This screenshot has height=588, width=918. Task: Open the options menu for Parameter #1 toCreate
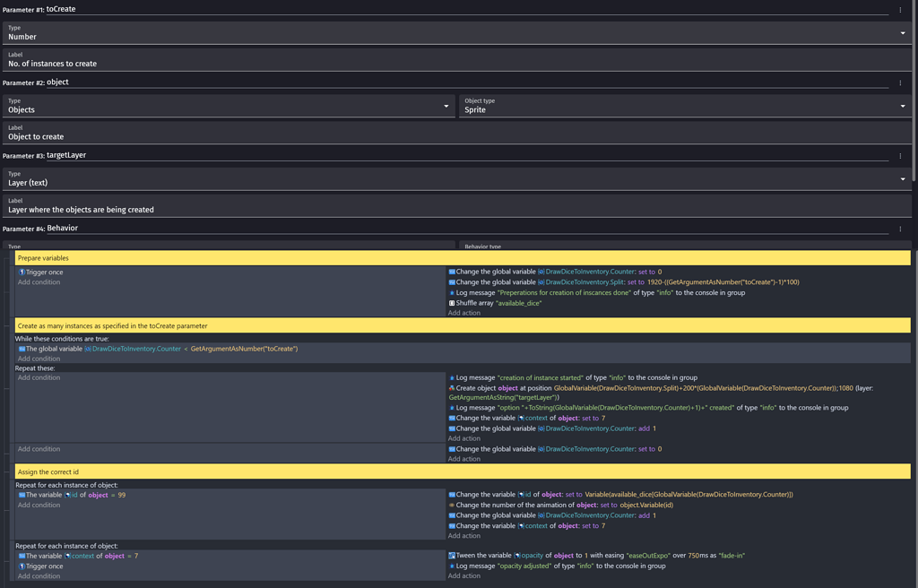900,10
